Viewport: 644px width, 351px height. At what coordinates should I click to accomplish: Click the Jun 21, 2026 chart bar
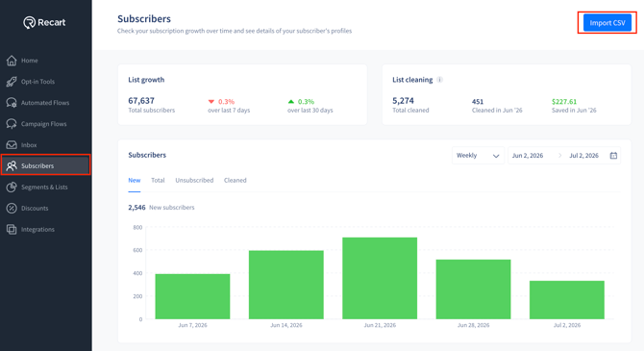pos(380,278)
